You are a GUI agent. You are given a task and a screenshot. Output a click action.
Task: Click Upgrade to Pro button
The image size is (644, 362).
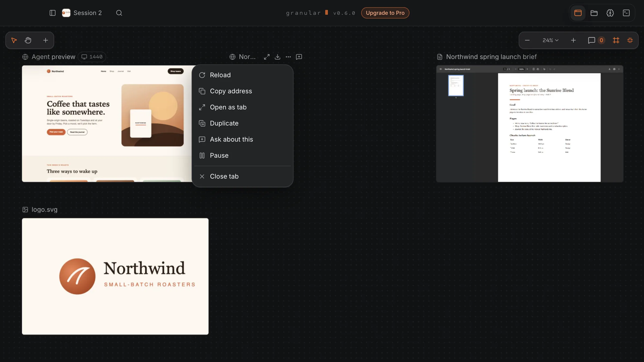click(x=385, y=13)
